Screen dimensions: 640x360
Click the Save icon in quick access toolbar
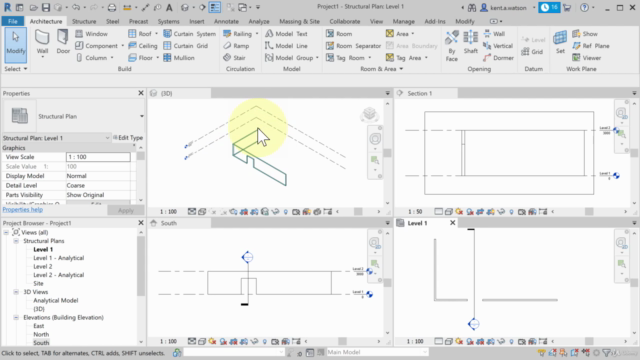pos(46,7)
